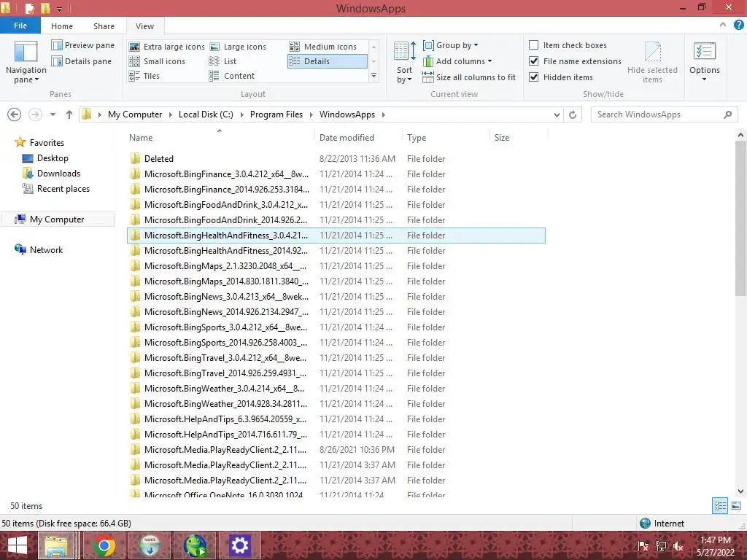Navigate to Program Files breadcrumb

[276, 114]
